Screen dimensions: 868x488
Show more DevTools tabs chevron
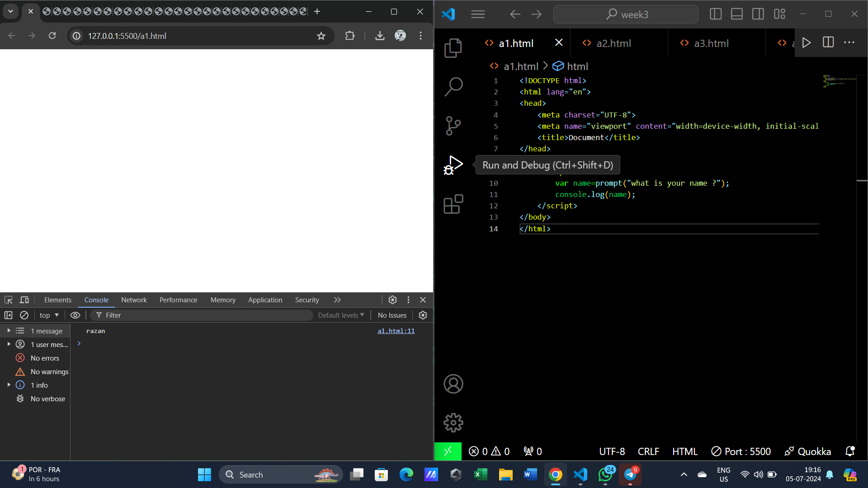point(337,300)
